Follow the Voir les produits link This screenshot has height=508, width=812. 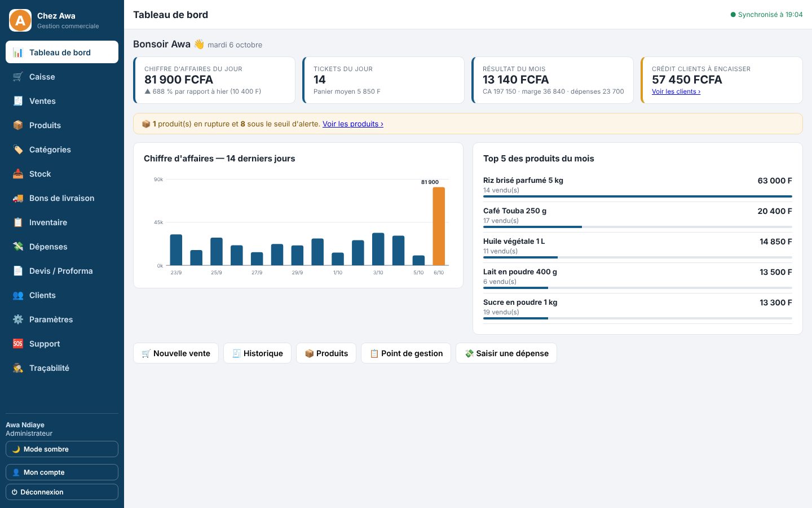click(x=353, y=124)
